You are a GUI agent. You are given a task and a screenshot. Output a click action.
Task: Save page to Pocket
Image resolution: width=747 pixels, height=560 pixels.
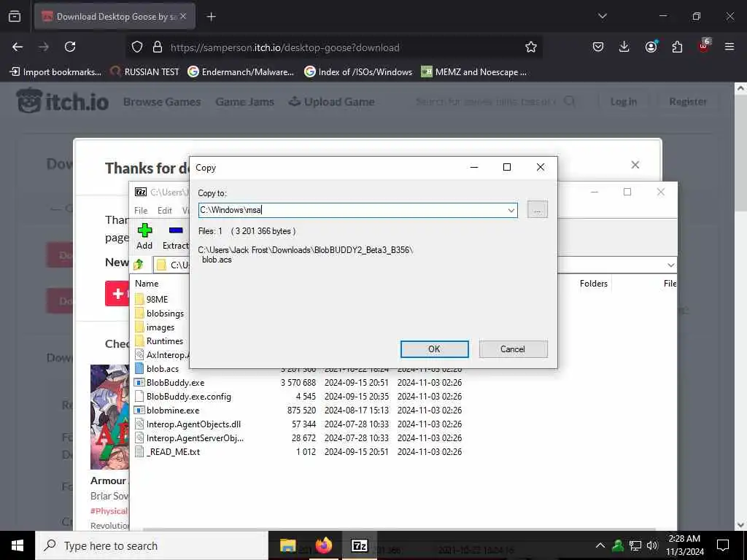click(598, 47)
